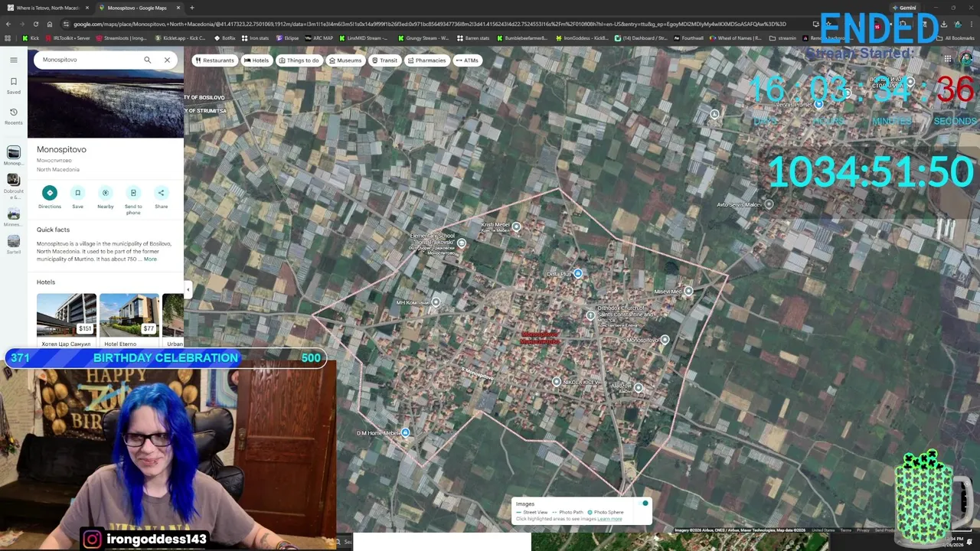The height and width of the screenshot is (551, 980).
Task: Open Learn more link in Images card
Action: (x=609, y=519)
